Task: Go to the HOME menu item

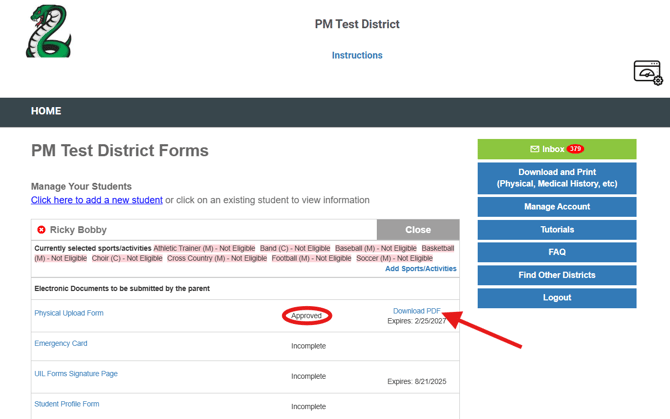Action: pyautogui.click(x=46, y=111)
